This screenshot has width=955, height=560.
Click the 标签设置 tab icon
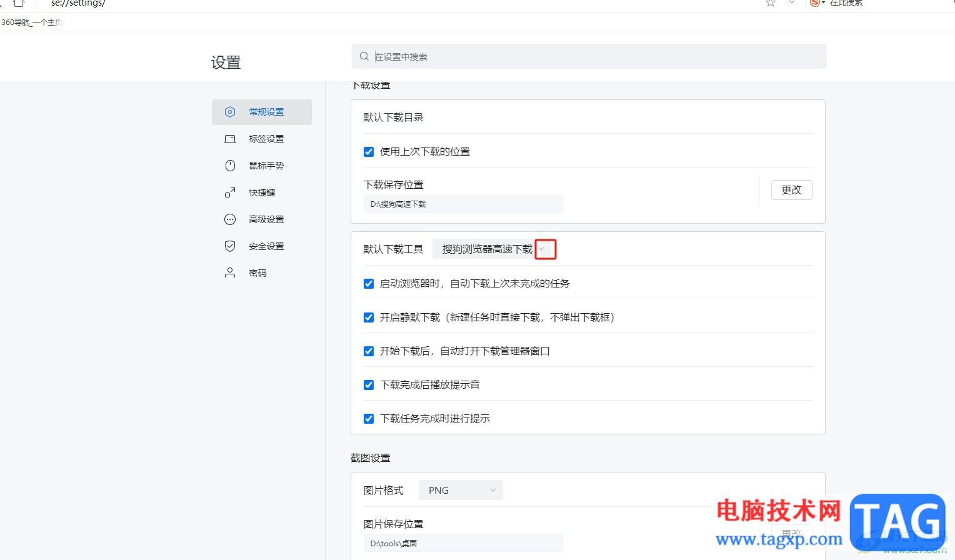pos(230,139)
